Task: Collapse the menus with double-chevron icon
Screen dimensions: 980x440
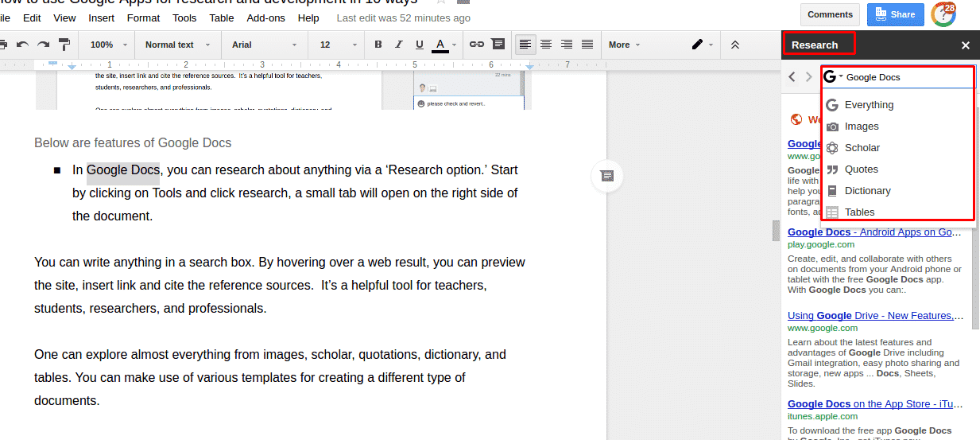Action: click(x=735, y=45)
